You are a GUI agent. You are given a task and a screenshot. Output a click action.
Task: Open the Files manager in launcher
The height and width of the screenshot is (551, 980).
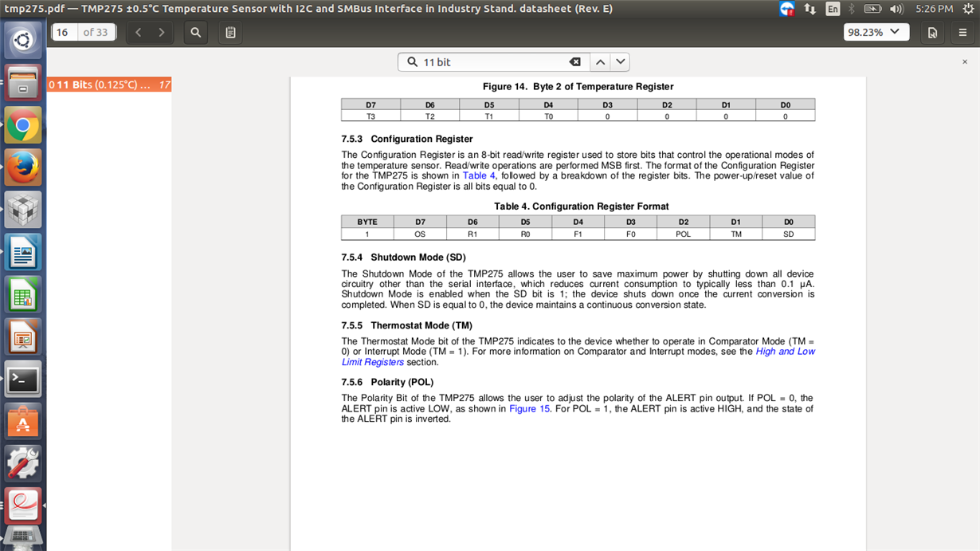pos(23,83)
